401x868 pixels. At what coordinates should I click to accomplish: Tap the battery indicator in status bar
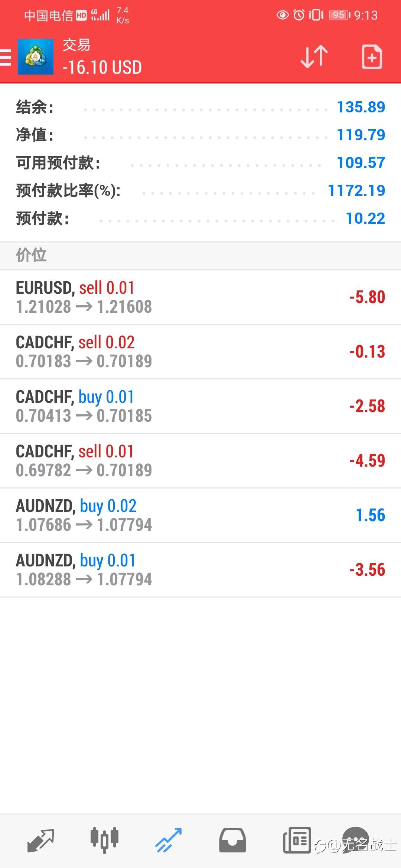tap(339, 15)
